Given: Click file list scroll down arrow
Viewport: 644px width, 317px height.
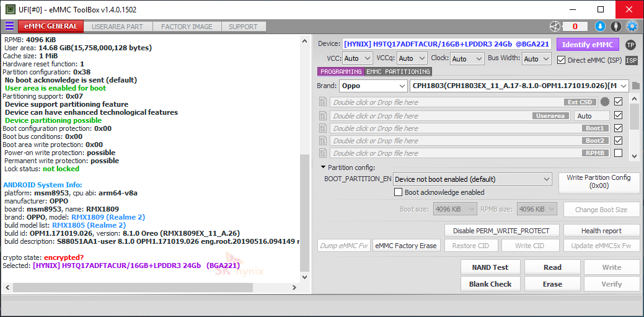Looking at the screenshot, I should tap(635, 156).
